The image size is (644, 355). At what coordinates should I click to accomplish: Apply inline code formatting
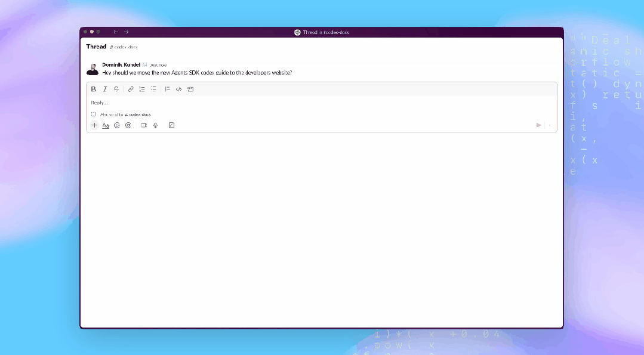[x=178, y=89]
